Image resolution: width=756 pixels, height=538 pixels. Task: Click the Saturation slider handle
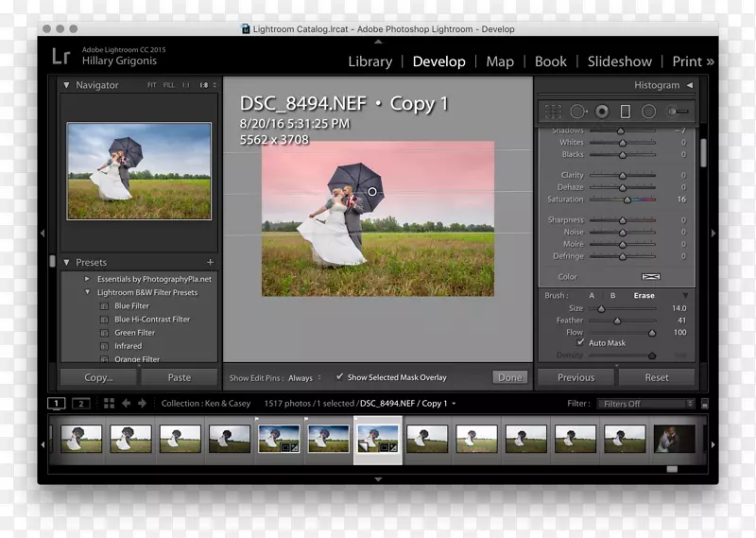pos(627,200)
